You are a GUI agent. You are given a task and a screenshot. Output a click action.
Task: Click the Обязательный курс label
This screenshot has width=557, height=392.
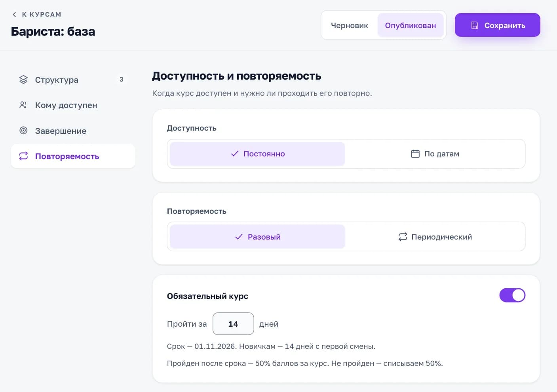point(207,296)
